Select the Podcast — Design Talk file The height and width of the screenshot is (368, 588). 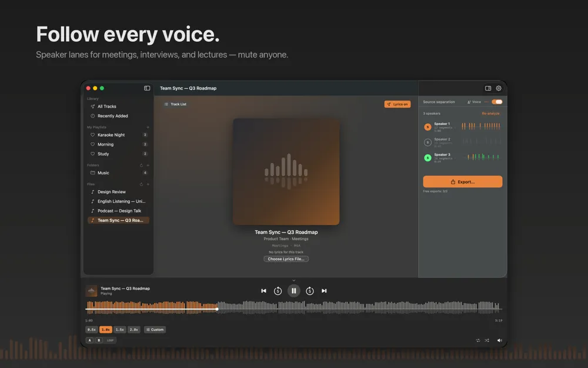[118, 211]
